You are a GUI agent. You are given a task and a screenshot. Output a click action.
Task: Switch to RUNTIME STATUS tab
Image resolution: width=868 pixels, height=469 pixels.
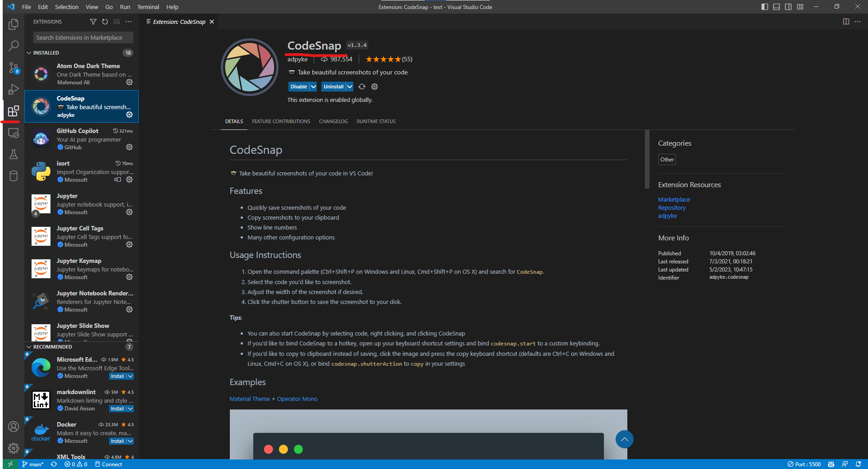[x=376, y=121]
